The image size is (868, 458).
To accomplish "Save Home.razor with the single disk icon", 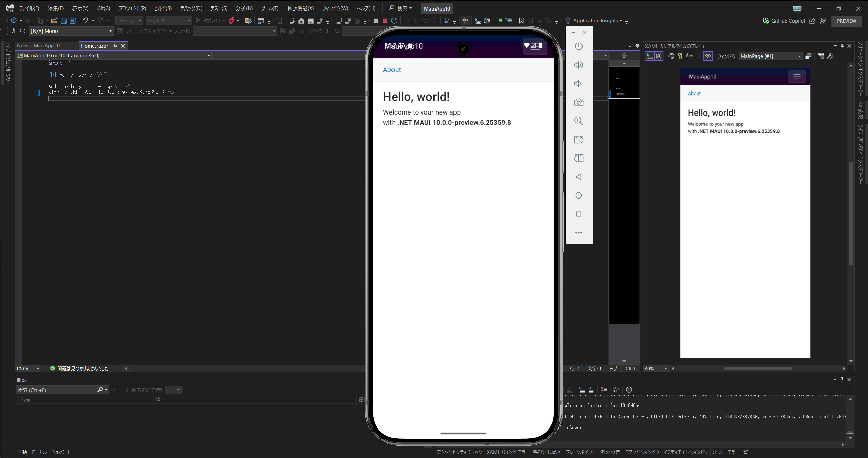I will tap(64, 21).
